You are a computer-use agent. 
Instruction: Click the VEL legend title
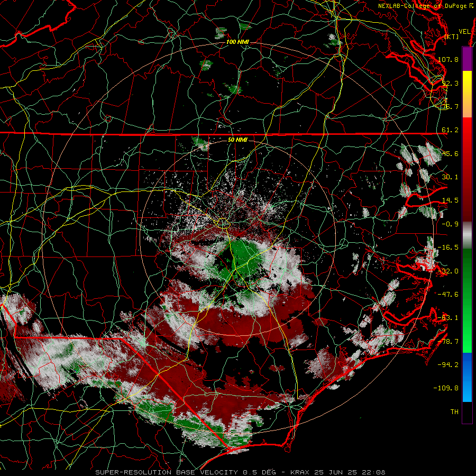(x=464, y=32)
